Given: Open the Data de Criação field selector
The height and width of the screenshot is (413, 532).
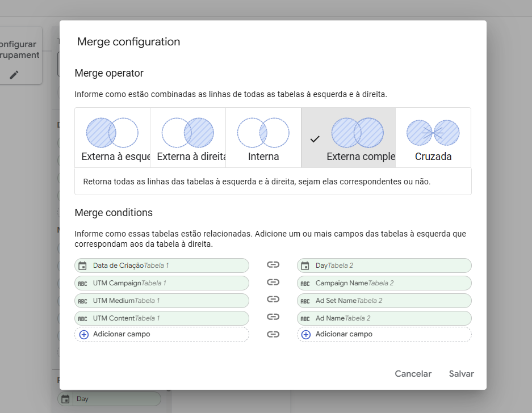Looking at the screenshot, I should click(161, 265).
